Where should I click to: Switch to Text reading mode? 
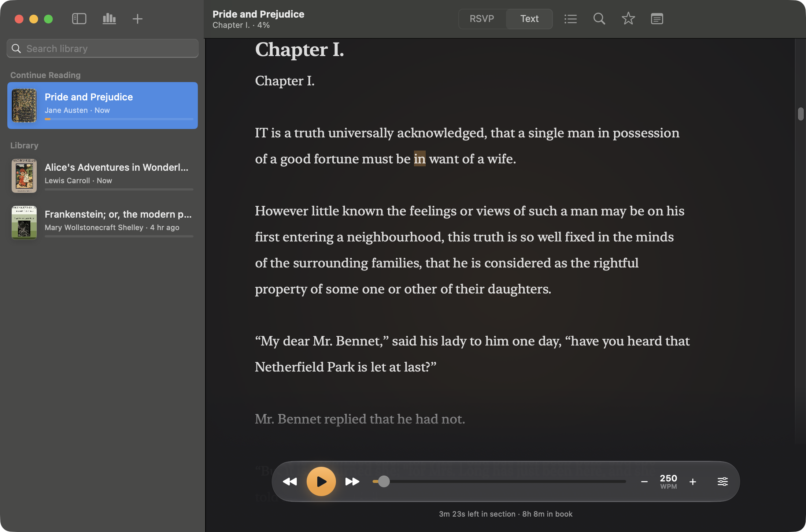[529, 19]
